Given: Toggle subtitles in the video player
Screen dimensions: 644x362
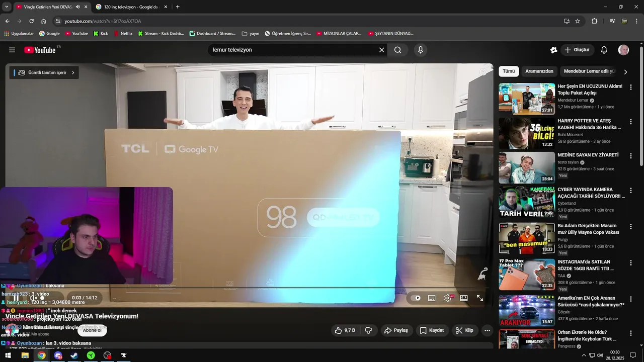Looking at the screenshot, I should point(432,298).
